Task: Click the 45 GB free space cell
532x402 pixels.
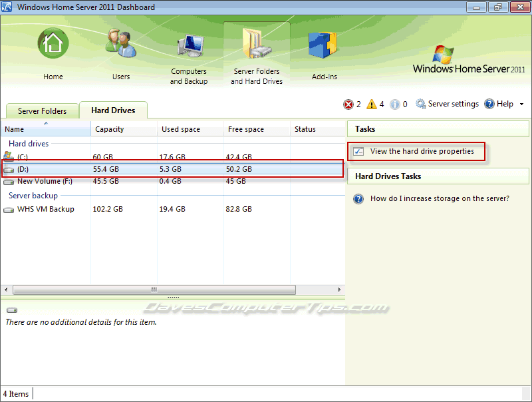Action: click(236, 181)
